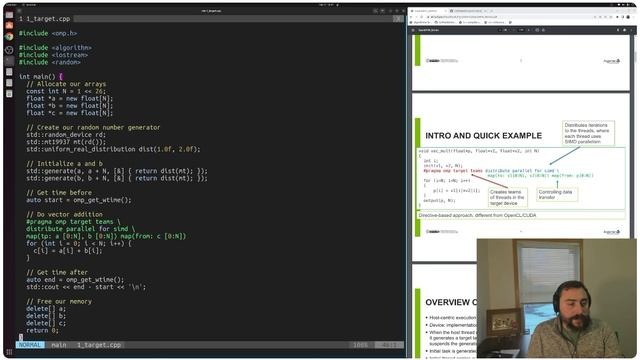Click the browser reload button
This screenshot has width=640, height=360.
click(x=422, y=17)
